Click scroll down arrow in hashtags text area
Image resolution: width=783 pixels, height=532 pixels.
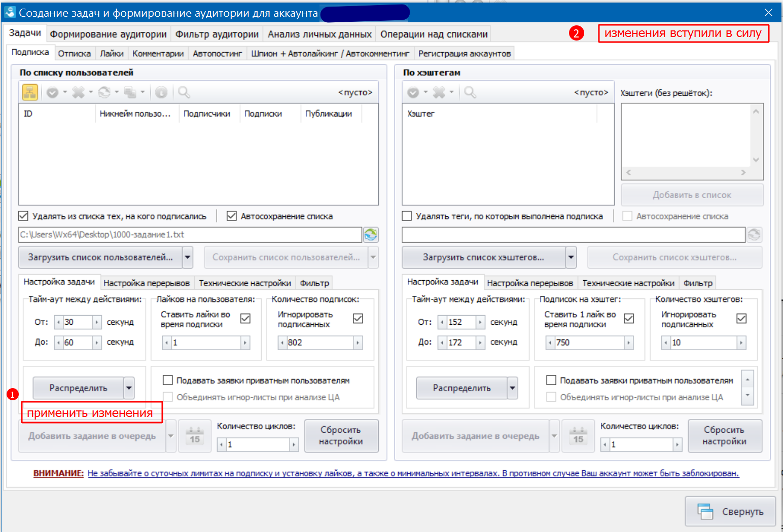click(756, 160)
